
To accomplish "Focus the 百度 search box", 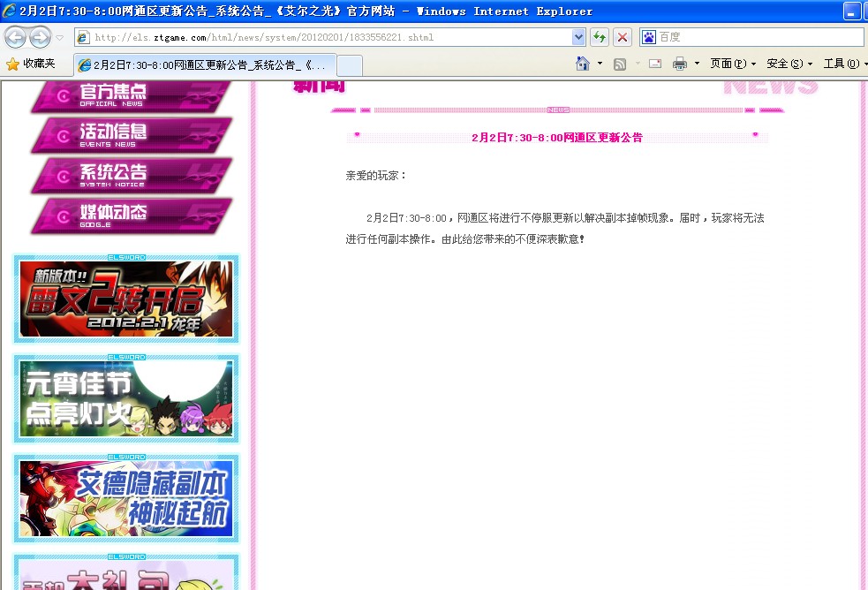I will 759,37.
